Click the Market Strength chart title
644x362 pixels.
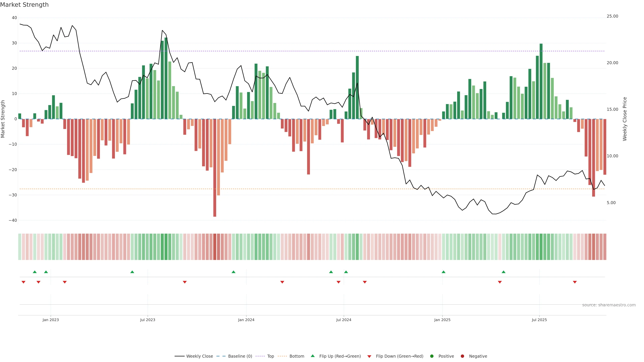[x=24, y=5]
